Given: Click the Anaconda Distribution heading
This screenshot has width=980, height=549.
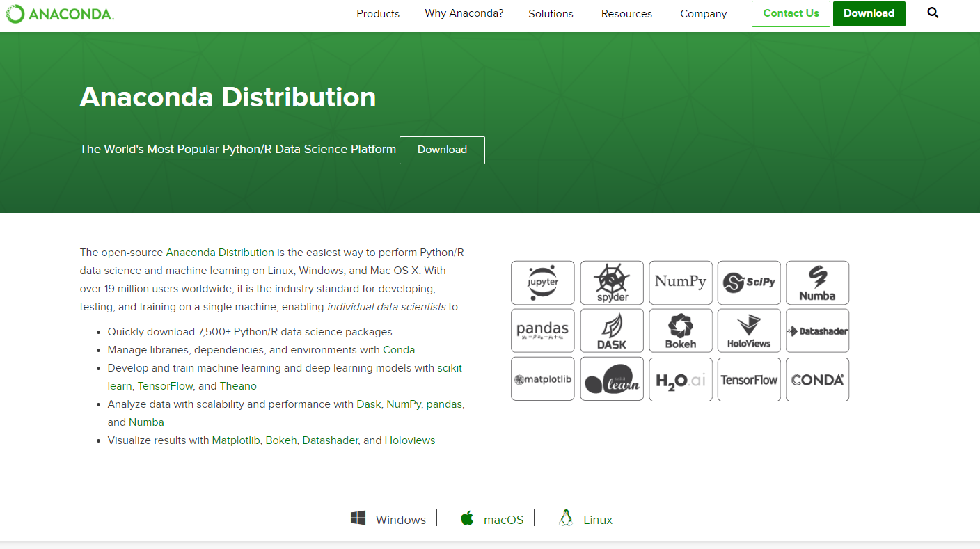Looking at the screenshot, I should click(228, 97).
